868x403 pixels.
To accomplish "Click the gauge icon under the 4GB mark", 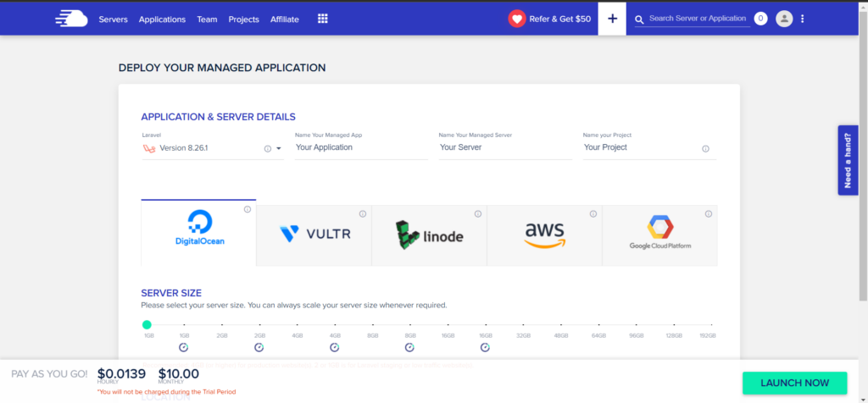I will click(334, 347).
